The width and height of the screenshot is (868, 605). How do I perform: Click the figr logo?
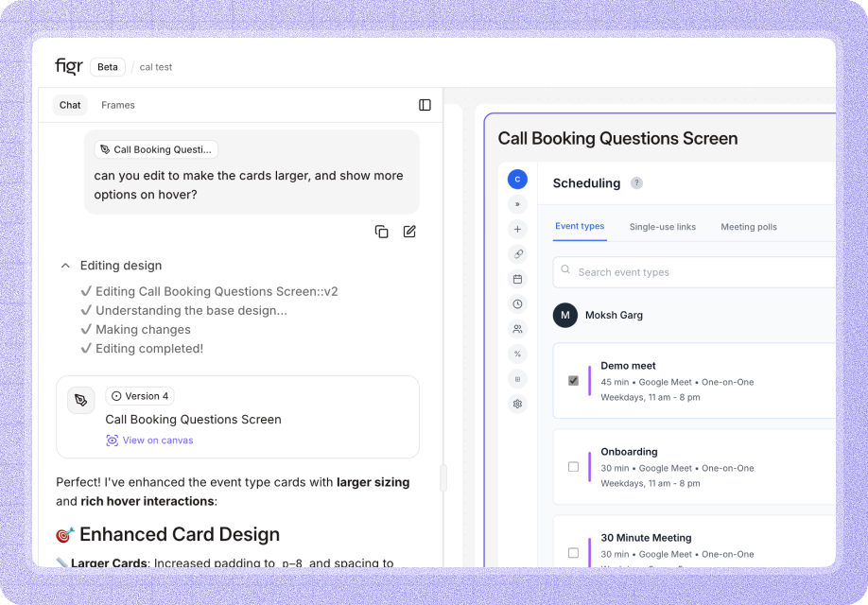point(69,66)
